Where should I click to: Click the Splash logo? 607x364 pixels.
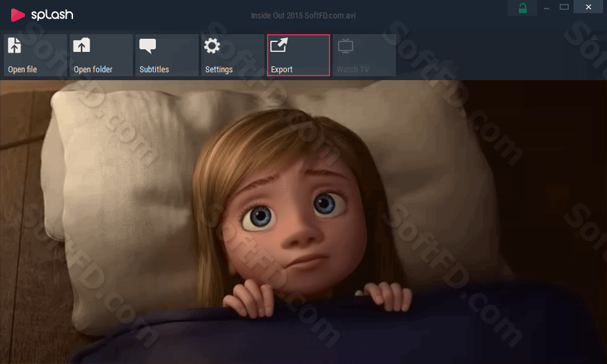tap(42, 15)
